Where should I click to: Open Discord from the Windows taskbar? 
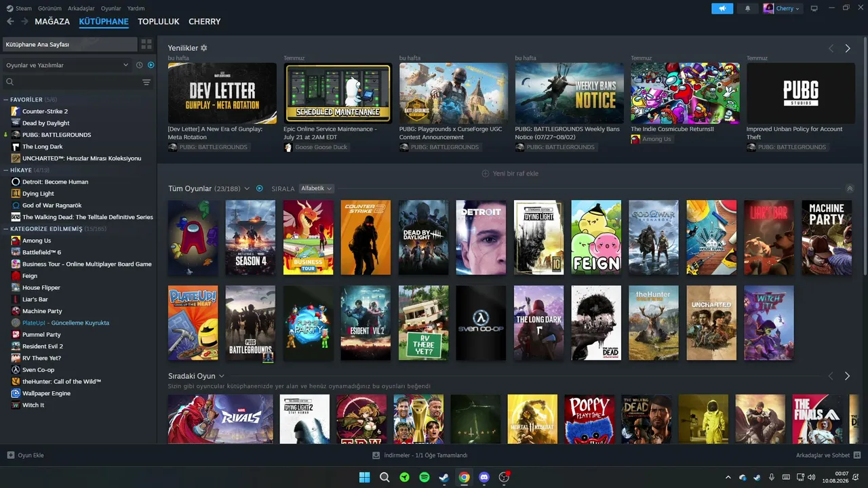(x=484, y=477)
